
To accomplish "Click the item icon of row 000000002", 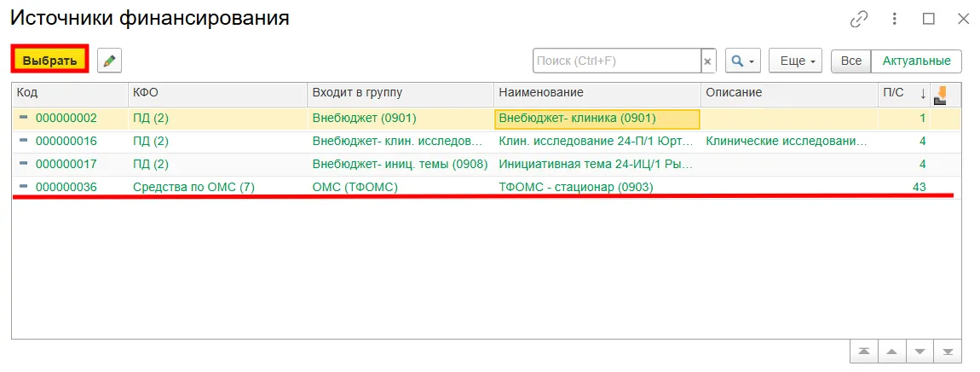I will tap(24, 117).
